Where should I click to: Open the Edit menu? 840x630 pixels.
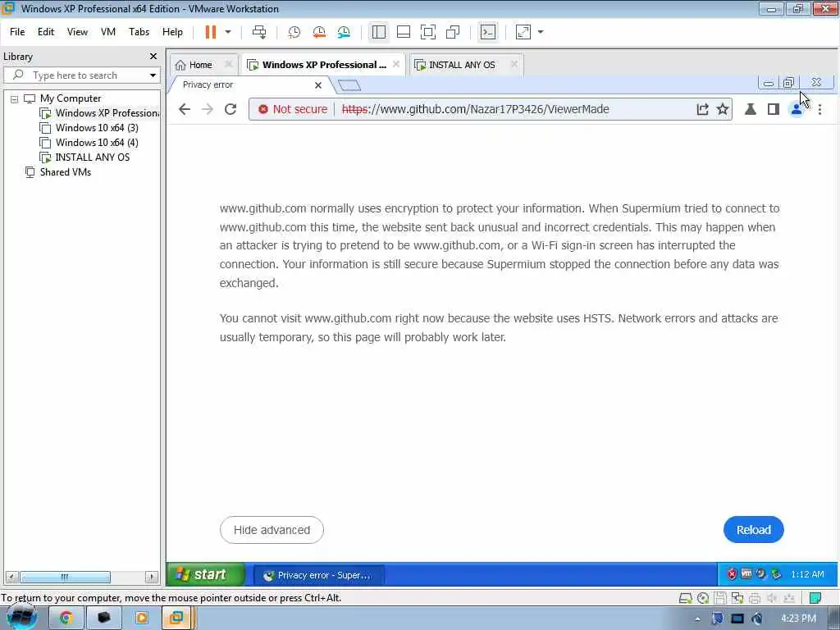[46, 32]
